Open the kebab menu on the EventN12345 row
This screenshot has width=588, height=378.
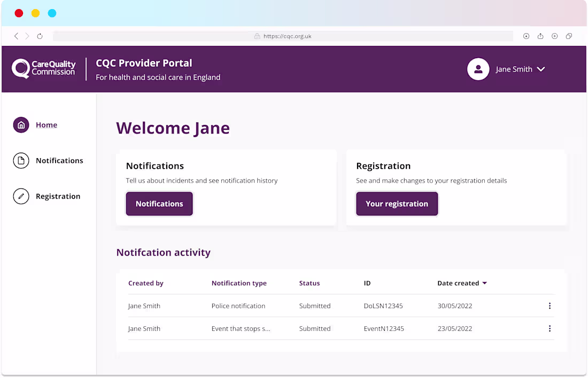tap(550, 328)
